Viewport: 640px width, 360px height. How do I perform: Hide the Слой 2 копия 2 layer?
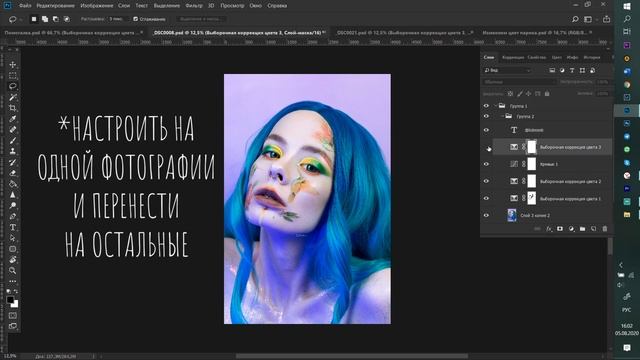[486, 215]
